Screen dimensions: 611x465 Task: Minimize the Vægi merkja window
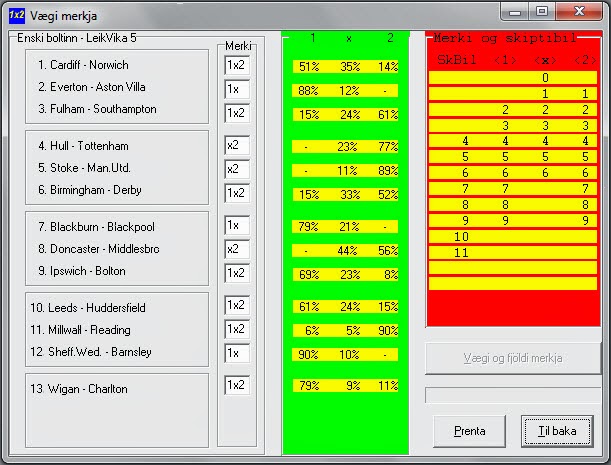click(x=515, y=12)
